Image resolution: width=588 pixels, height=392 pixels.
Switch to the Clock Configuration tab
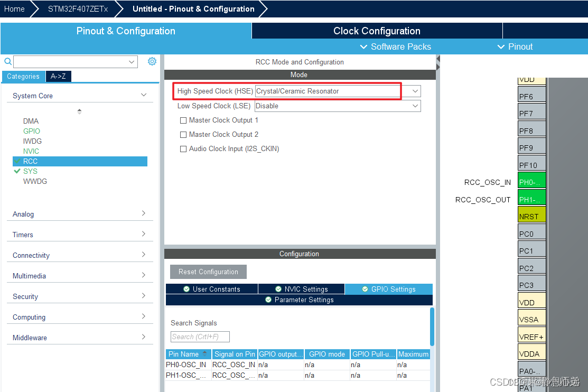click(377, 31)
